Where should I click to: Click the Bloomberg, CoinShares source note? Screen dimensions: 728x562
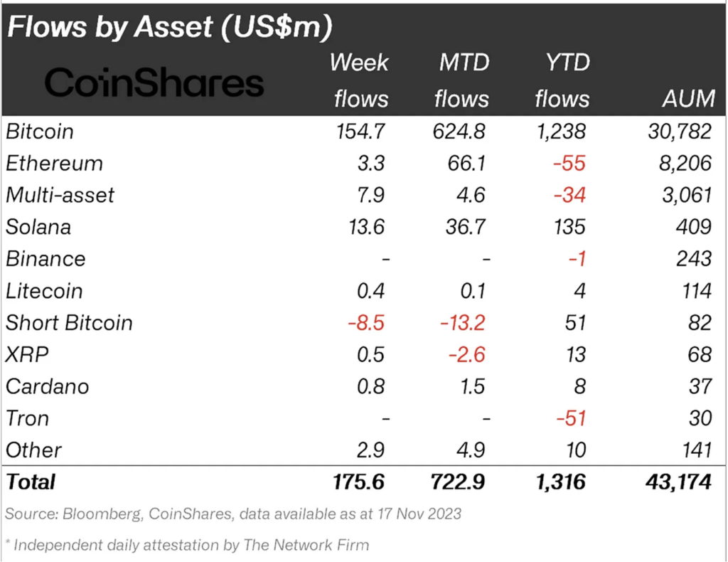point(233,514)
